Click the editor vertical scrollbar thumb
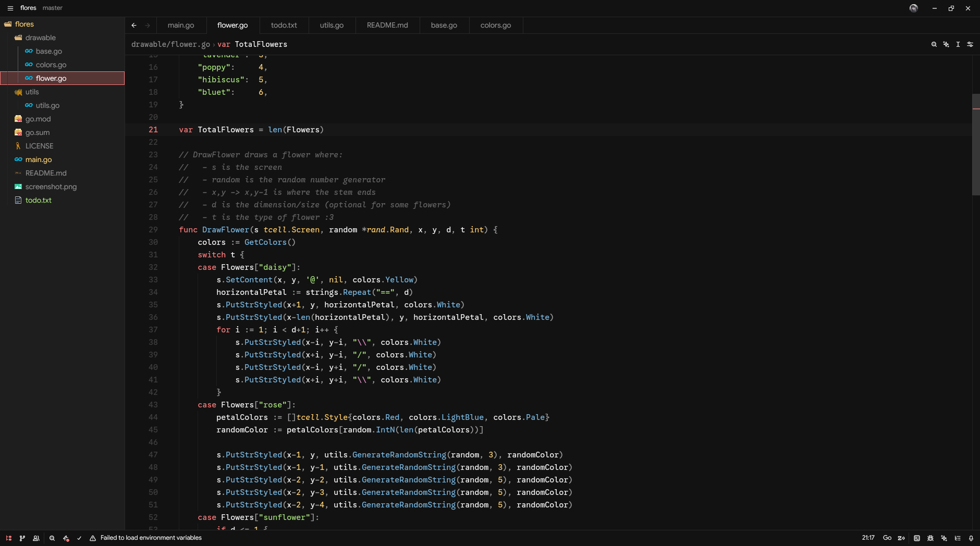 (x=976, y=144)
